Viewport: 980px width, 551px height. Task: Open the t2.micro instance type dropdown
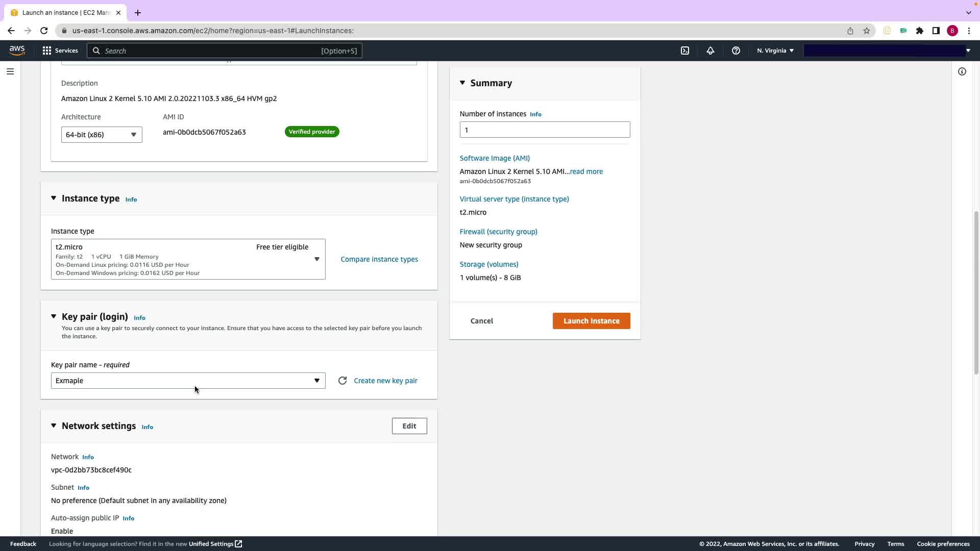[x=188, y=259]
